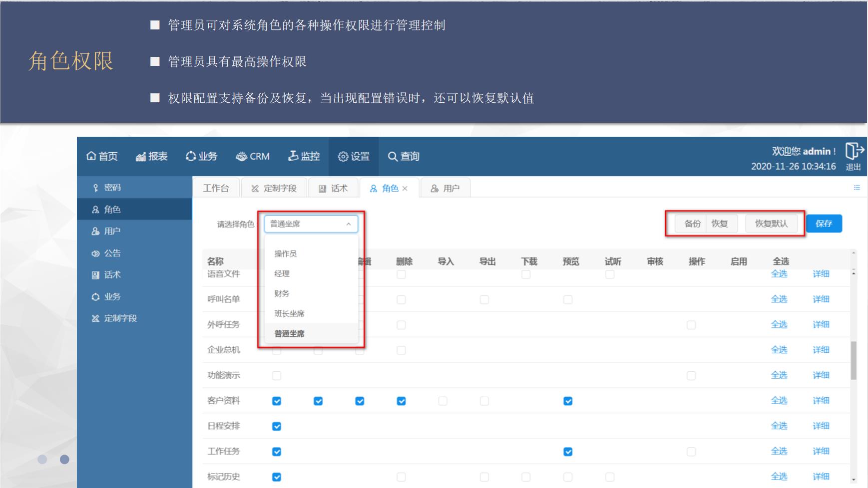
Task: Open the 设置 top menu
Action: tap(354, 157)
